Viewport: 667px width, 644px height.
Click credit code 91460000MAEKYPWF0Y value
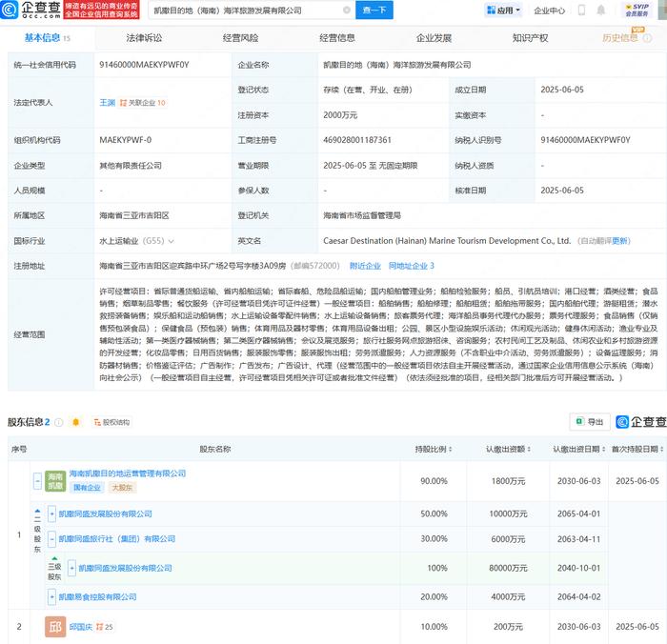144,65
